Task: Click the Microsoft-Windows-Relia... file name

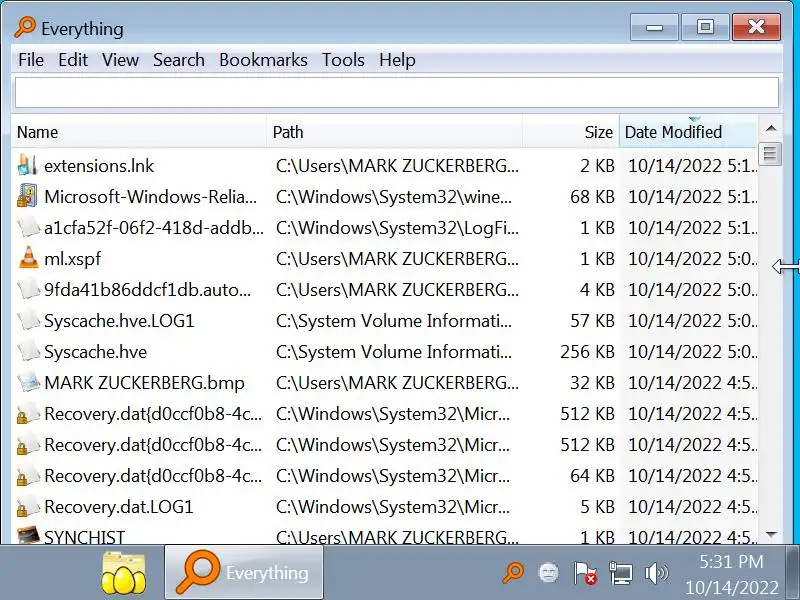Action: (151, 197)
